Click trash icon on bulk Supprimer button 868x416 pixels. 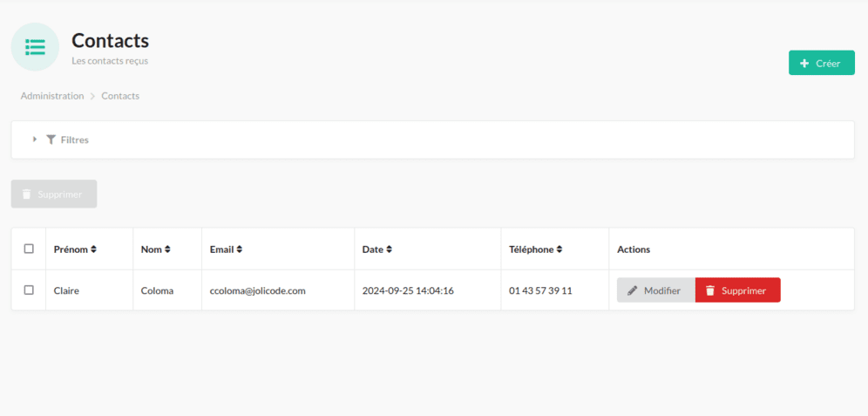tap(26, 194)
